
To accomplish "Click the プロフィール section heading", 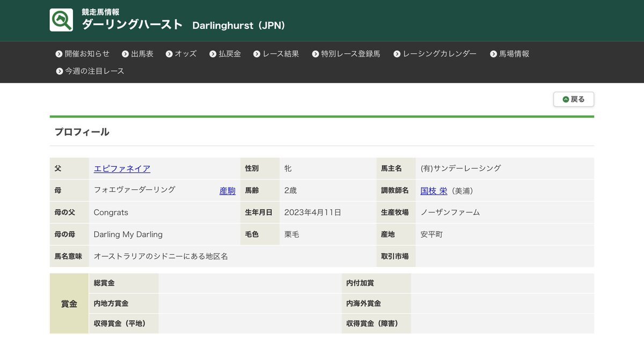I will point(82,132).
